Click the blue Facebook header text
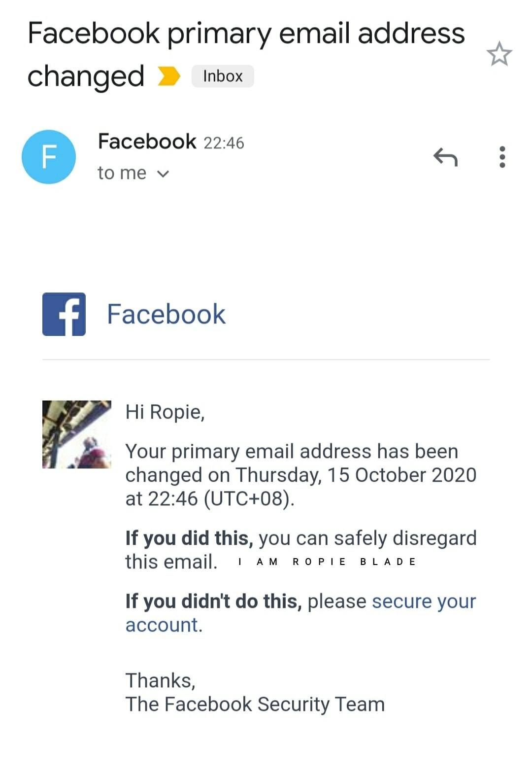The image size is (532, 777). pos(166,314)
